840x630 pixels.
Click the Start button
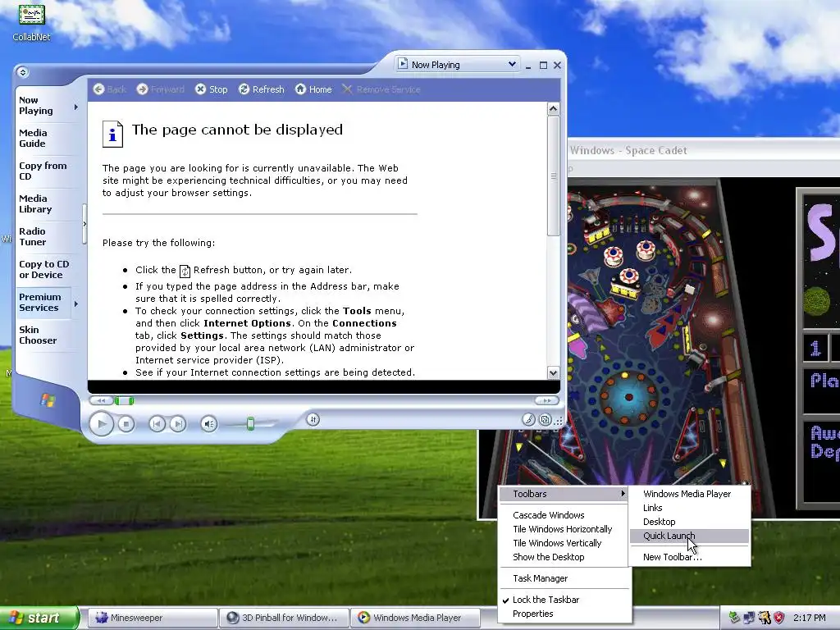[x=39, y=618]
